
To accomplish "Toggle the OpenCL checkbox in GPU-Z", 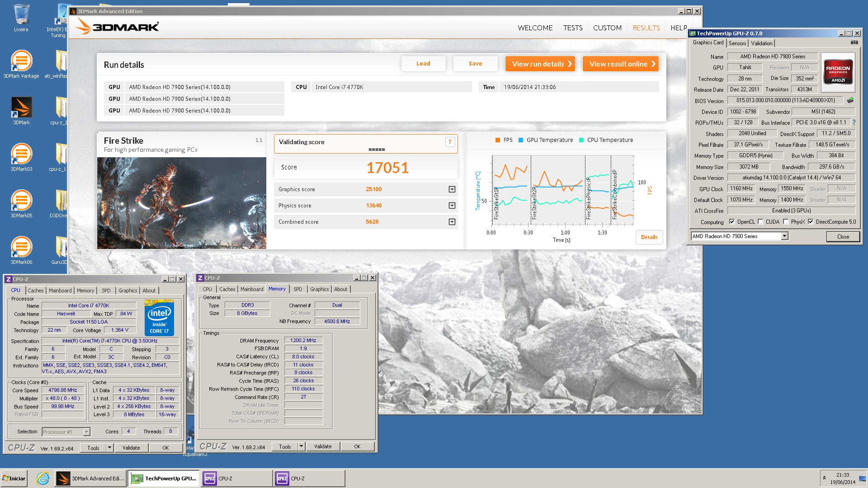I will (x=732, y=222).
